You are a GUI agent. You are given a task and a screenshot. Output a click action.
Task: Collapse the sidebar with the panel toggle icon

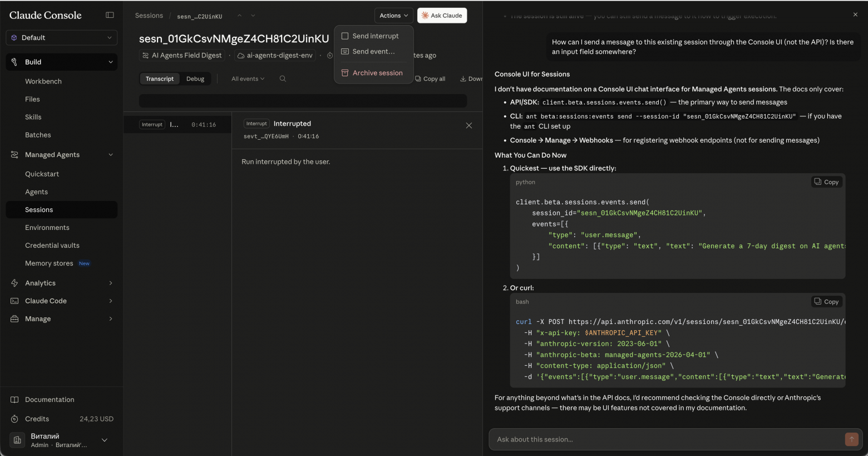coord(110,15)
